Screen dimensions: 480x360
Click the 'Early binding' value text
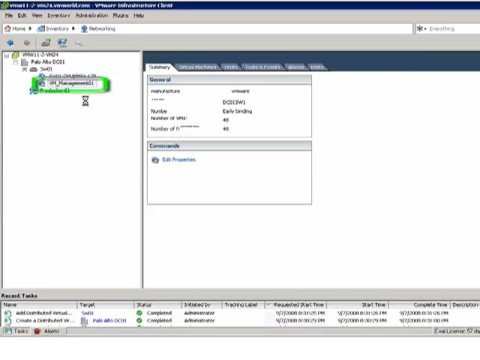[x=237, y=111]
